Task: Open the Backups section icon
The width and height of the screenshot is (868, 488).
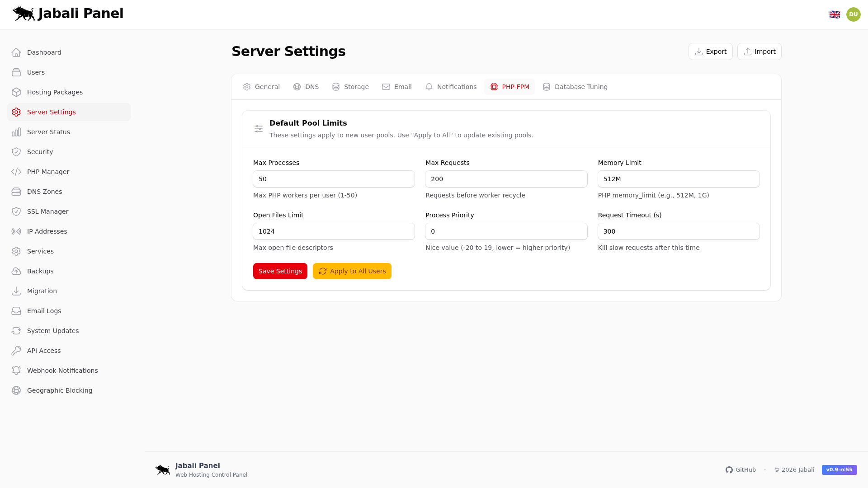Action: coord(16,271)
